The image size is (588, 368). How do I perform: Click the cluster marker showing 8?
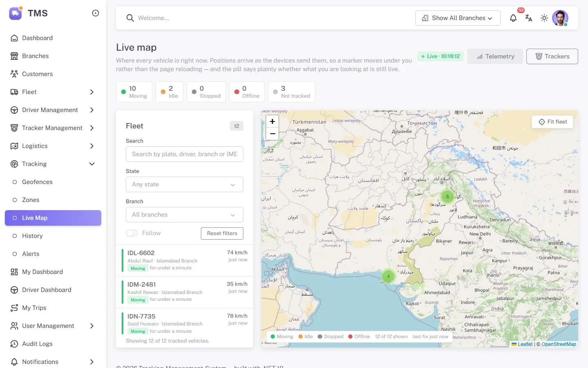tap(448, 197)
